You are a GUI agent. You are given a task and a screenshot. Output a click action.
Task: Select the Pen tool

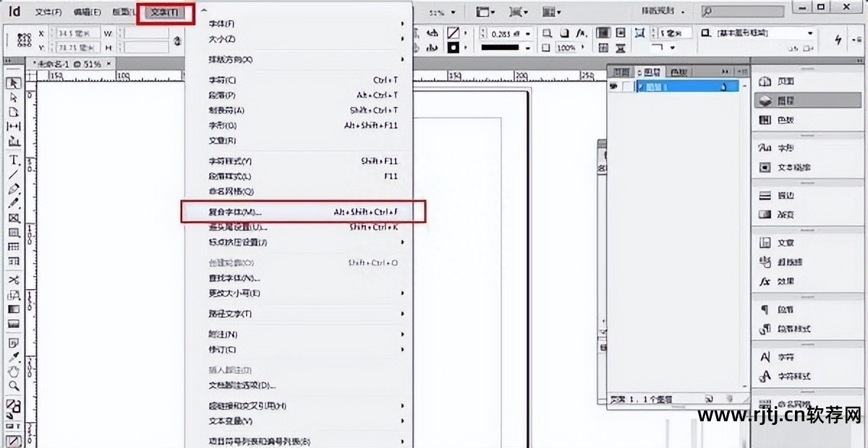click(x=14, y=189)
